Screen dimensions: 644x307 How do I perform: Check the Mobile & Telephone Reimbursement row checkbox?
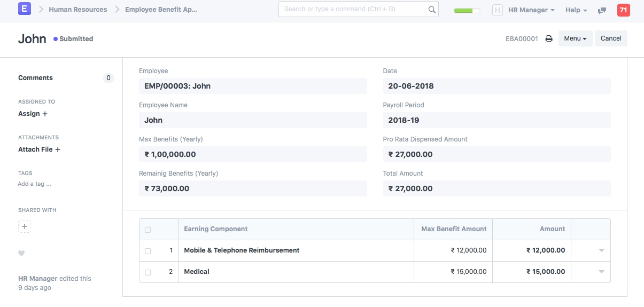148,251
